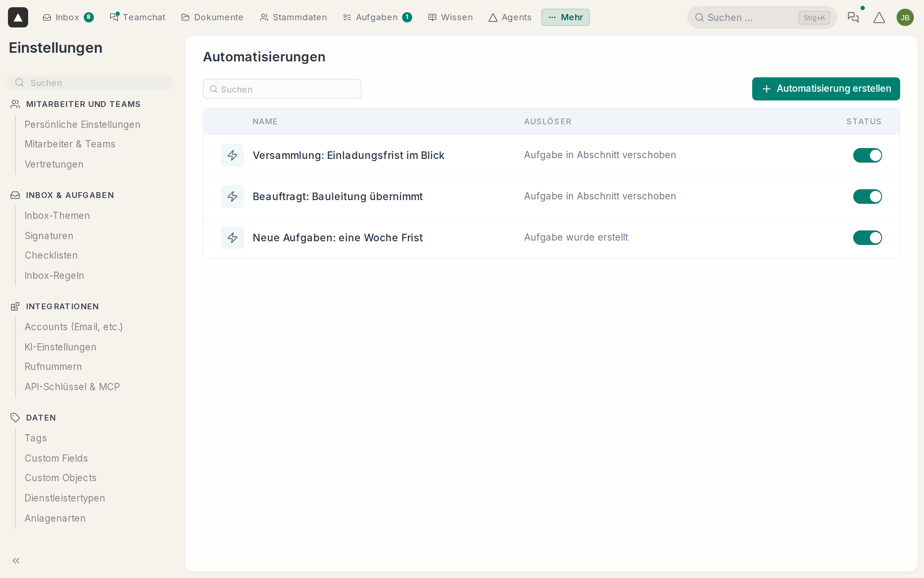
Task: Open Inbox-Themen settings
Action: pos(57,215)
